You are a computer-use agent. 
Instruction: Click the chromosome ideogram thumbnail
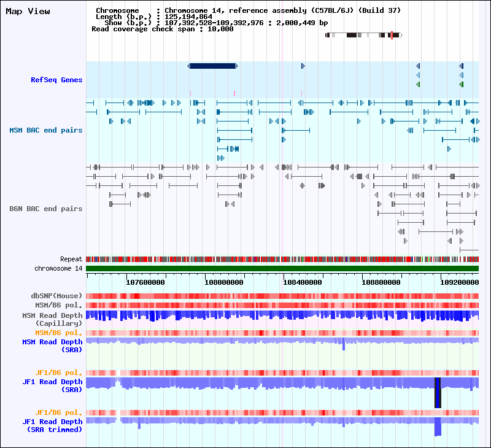(x=363, y=35)
